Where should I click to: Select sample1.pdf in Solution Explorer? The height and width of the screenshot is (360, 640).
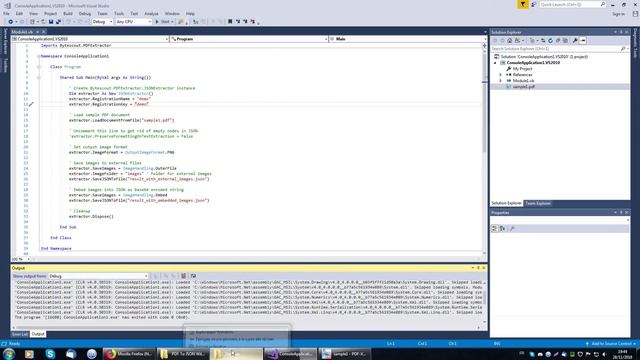pyautogui.click(x=524, y=87)
